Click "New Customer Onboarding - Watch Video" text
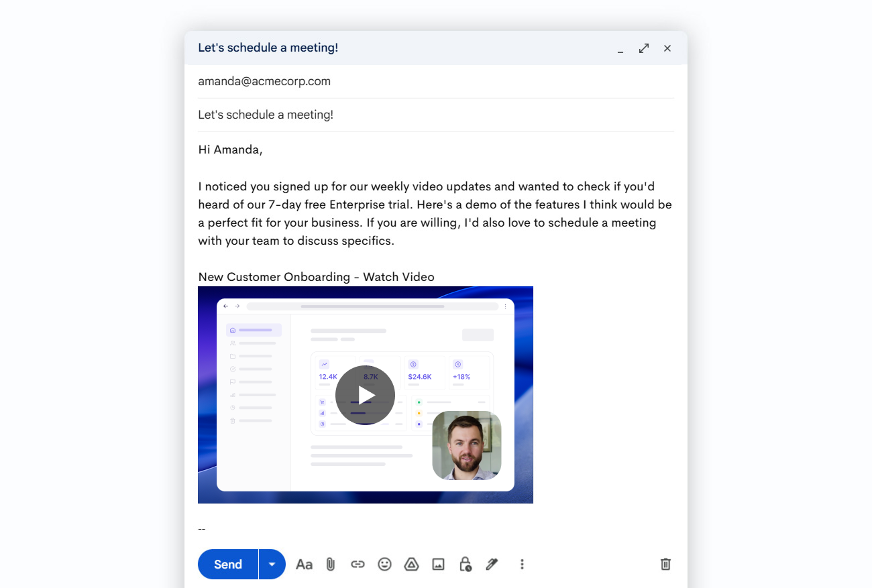 coord(317,277)
